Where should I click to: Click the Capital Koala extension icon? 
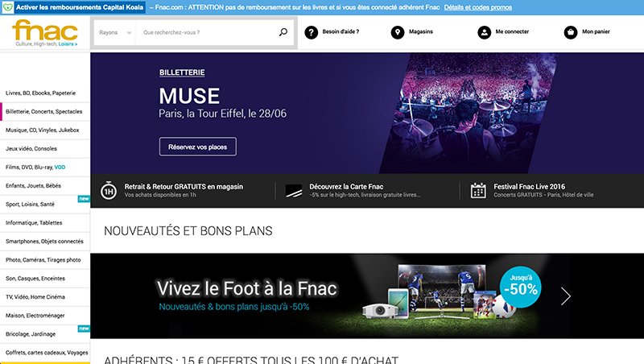tap(7, 7)
